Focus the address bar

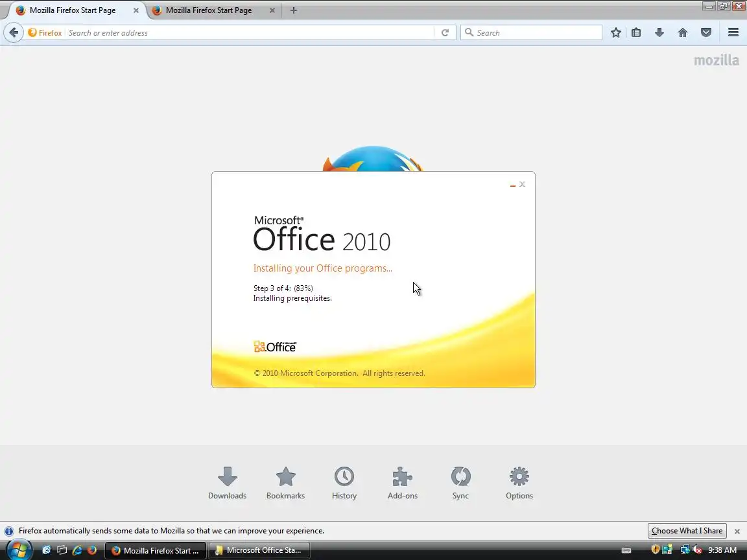coord(250,32)
